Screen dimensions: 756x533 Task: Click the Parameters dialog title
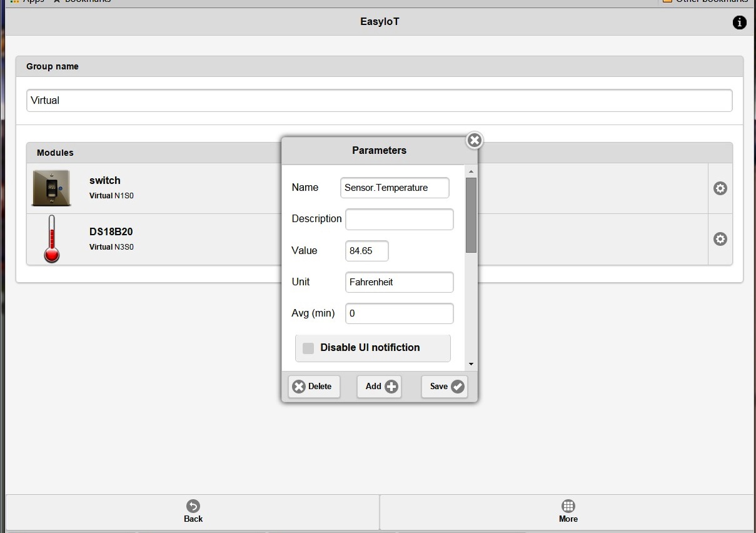pyautogui.click(x=379, y=150)
